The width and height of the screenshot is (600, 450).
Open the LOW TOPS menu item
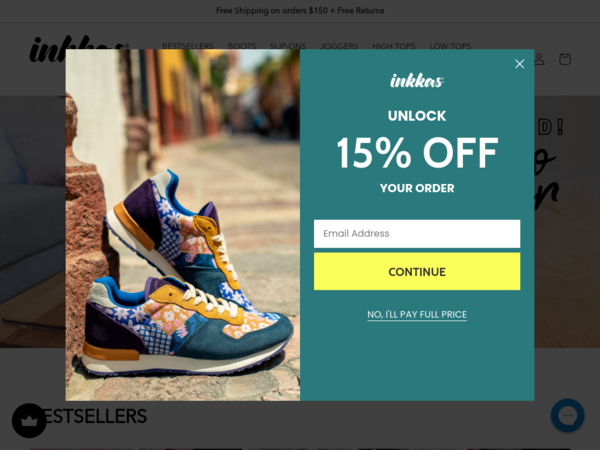[450, 46]
